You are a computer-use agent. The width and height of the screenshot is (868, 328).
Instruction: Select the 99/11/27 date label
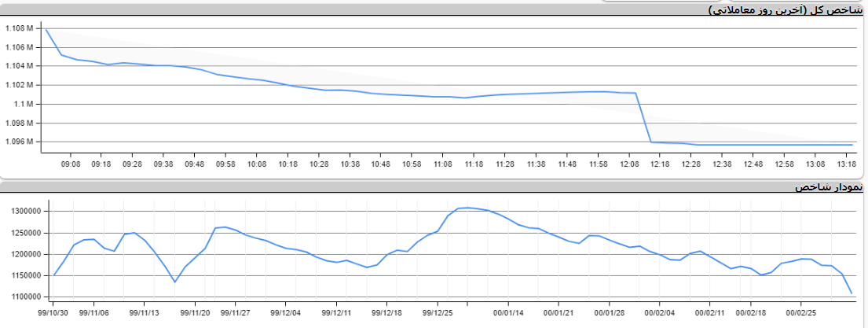coord(233,311)
